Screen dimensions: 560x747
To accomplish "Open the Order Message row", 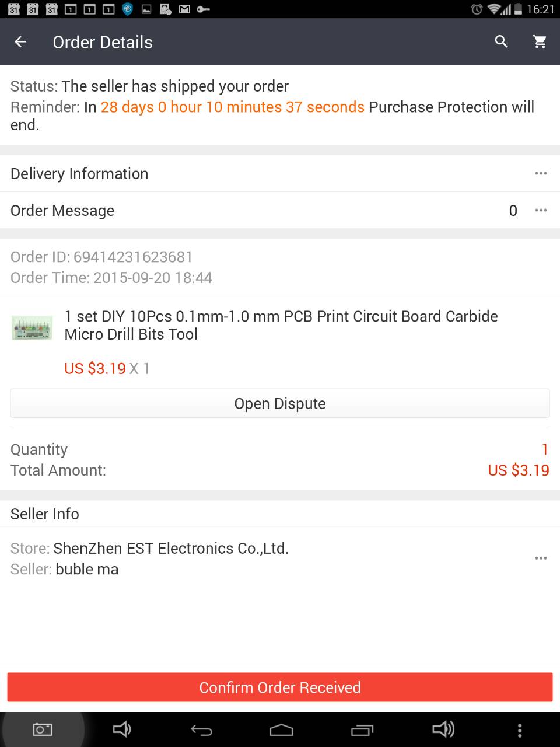I will pos(280,210).
